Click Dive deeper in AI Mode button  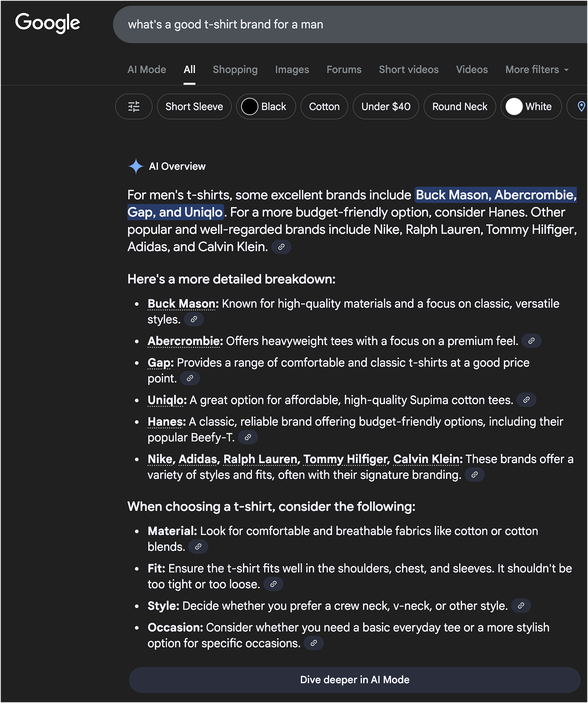[355, 680]
